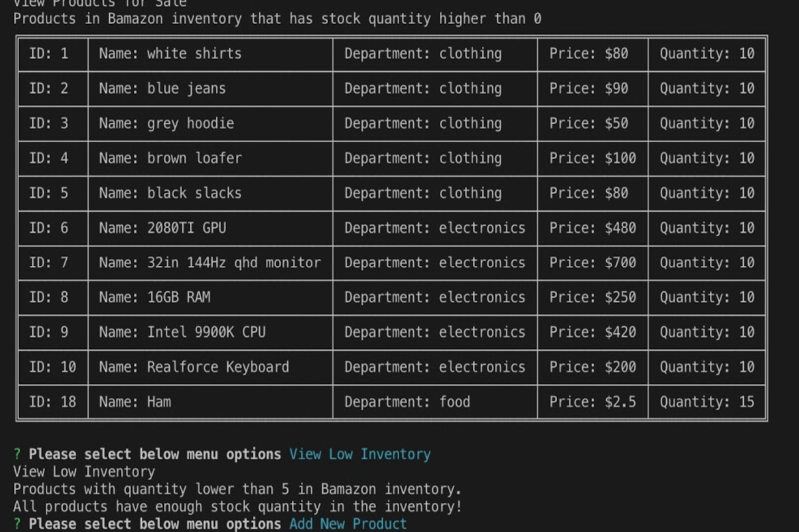Screen dimensions: 799x532
Task: Click the 'Price: $700' monitor price cell
Action: click(593, 263)
